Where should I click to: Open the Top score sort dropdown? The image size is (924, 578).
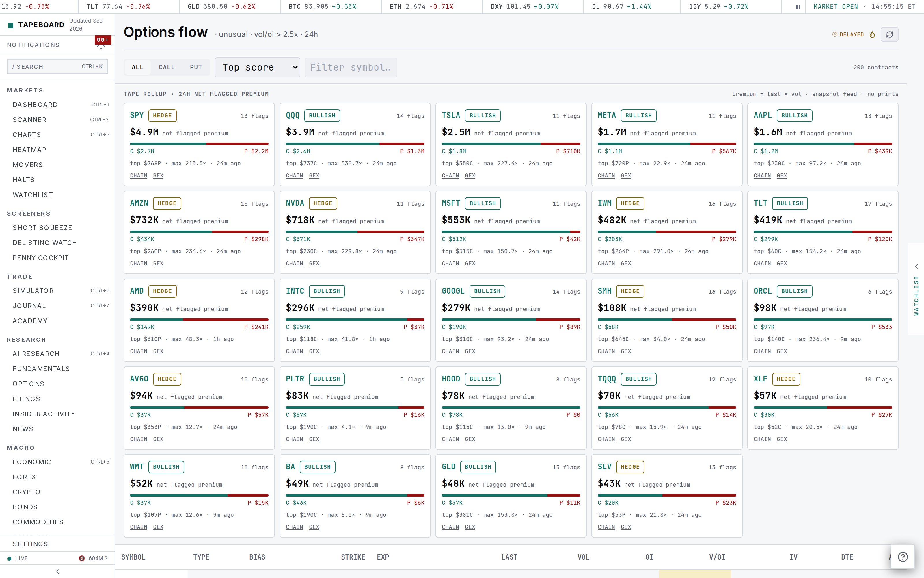click(257, 67)
